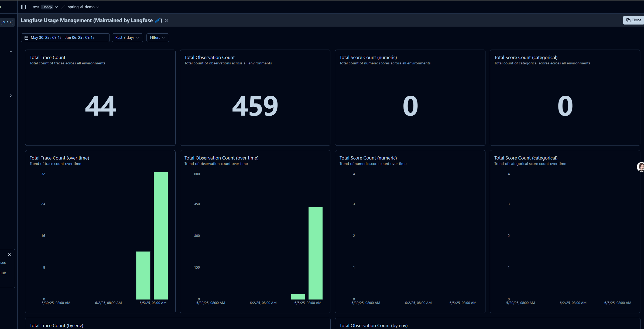Select the Total Trace Count 44 card

pos(100,98)
